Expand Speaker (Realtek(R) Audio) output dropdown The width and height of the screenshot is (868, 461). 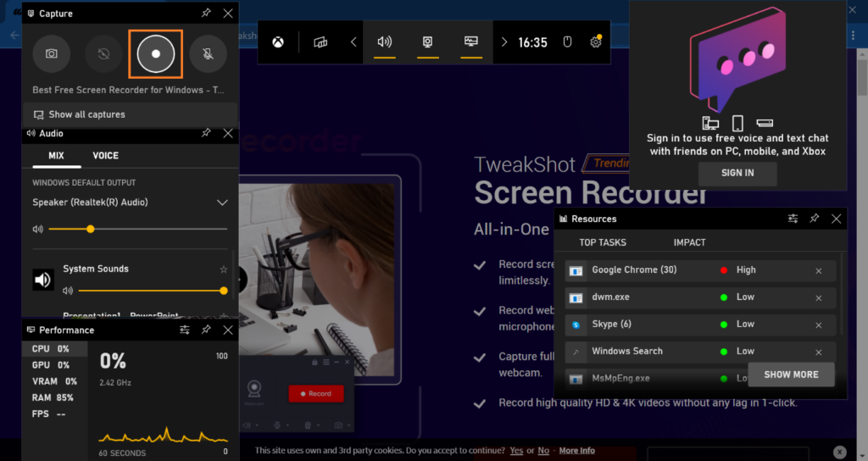click(x=222, y=203)
